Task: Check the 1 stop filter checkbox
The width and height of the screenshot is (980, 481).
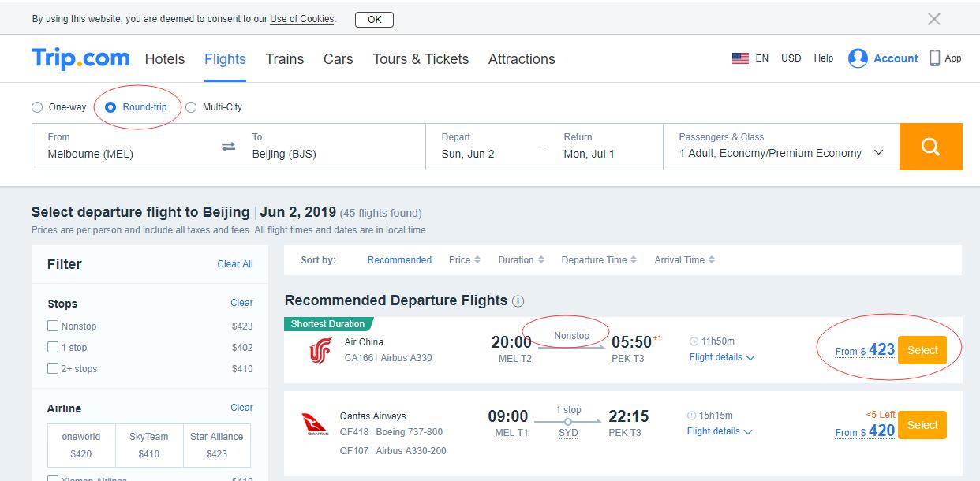Action: point(53,347)
